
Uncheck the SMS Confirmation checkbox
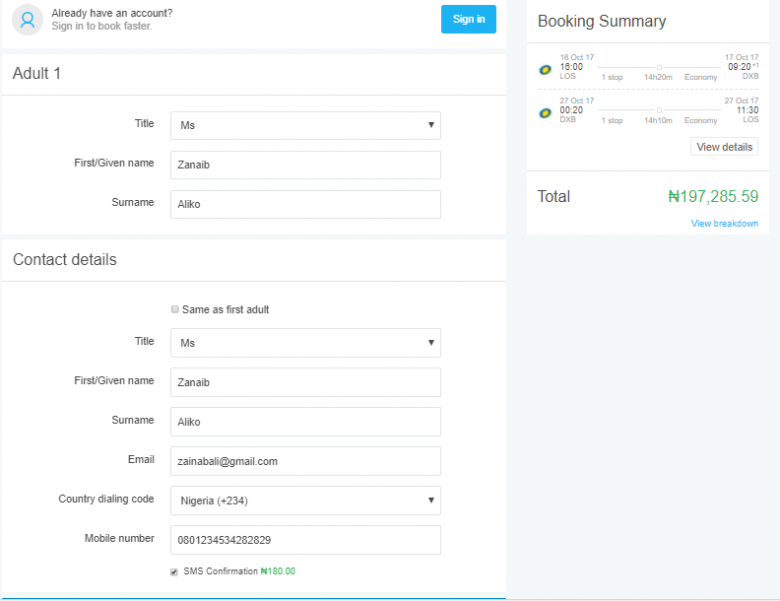[174, 572]
